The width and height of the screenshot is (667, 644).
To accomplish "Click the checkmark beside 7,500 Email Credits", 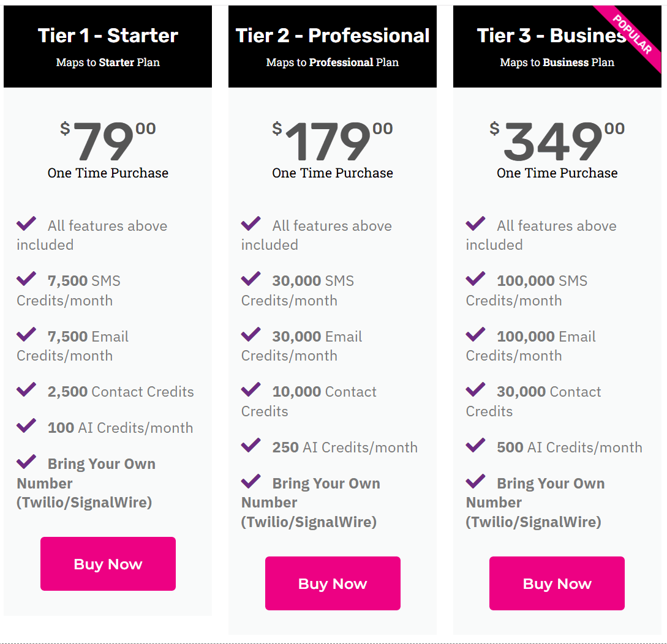I will (x=26, y=335).
